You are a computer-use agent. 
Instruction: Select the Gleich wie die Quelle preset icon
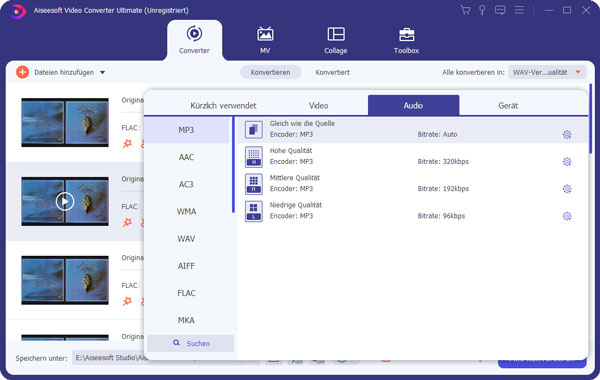[x=254, y=130]
